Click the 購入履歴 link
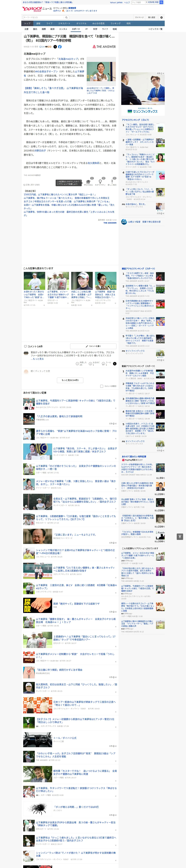Image resolution: width=186 pixels, height=868 pixels. pyautogui.click(x=152, y=17)
